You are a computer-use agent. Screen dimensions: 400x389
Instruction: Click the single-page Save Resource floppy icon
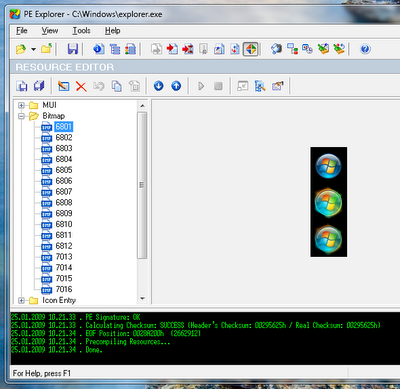(x=22, y=86)
